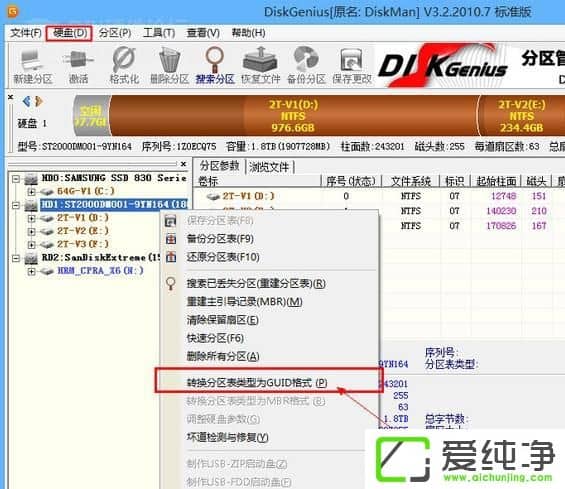Image resolution: width=565 pixels, height=489 pixels.
Task: Expand the 2T-V3 (F:) partition node
Action: (31, 245)
